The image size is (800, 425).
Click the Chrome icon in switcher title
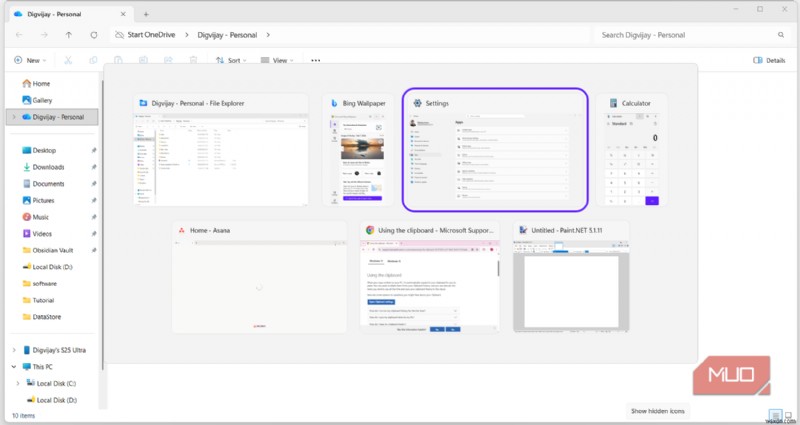370,231
